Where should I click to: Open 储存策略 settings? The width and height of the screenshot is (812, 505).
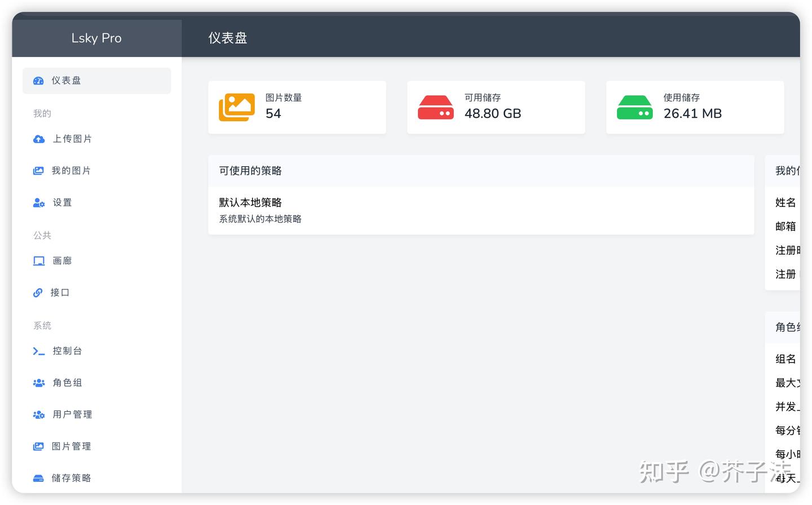[97, 478]
